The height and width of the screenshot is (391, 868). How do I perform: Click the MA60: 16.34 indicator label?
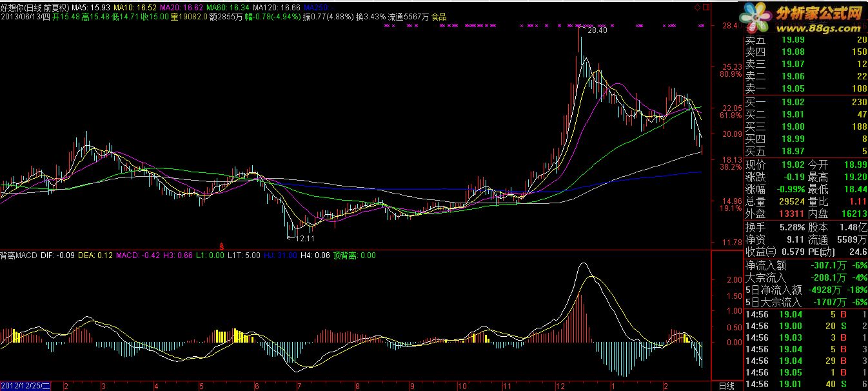[x=228, y=7]
